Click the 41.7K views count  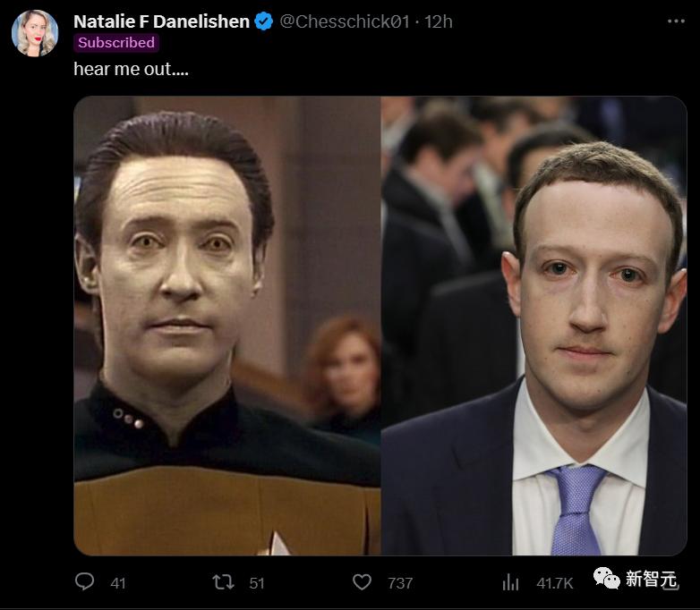click(554, 583)
